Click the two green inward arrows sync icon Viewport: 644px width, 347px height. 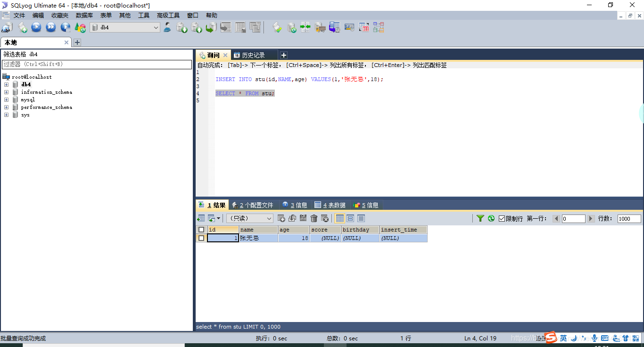click(305, 27)
